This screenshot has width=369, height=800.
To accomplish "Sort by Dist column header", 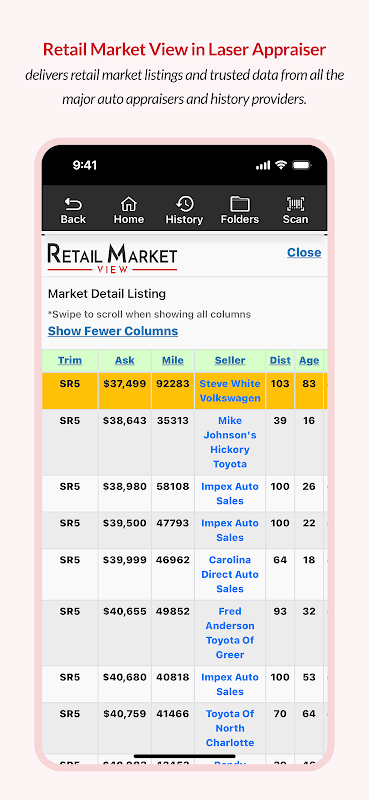I will 280,360.
